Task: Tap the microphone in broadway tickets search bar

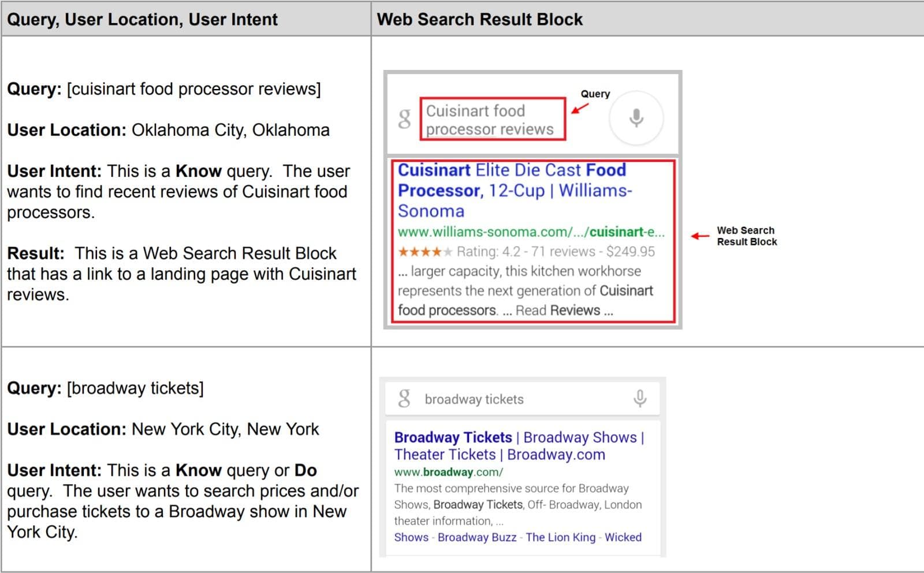Action: [640, 398]
